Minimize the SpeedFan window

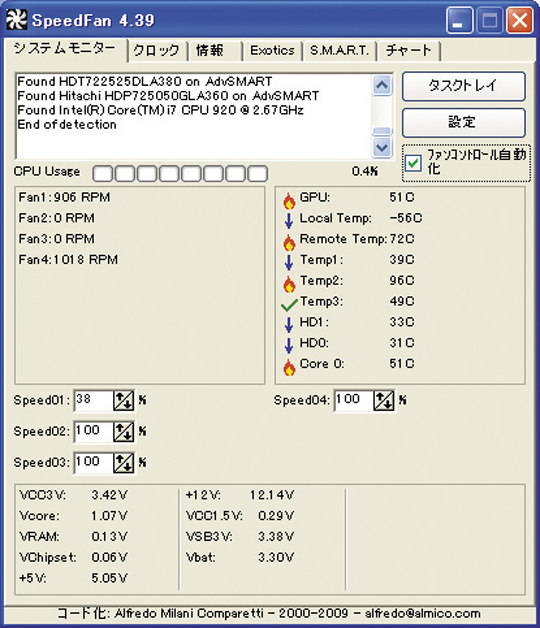click(x=459, y=20)
